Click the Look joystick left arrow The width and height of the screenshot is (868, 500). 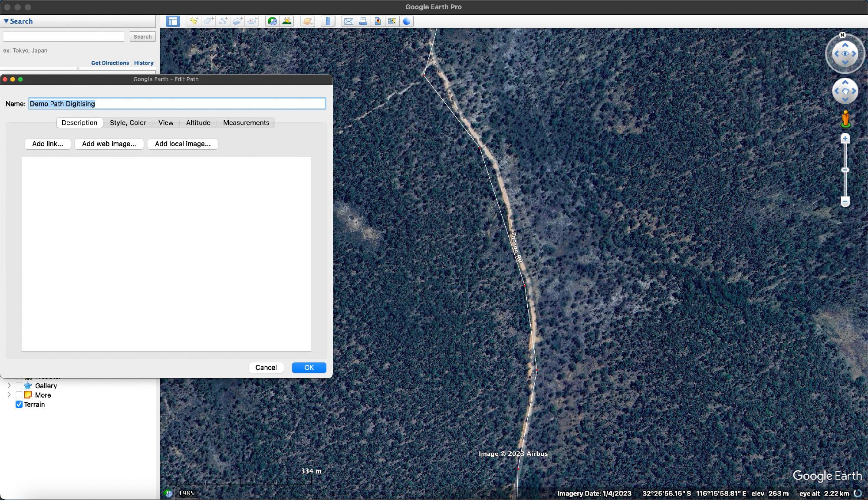pos(836,54)
